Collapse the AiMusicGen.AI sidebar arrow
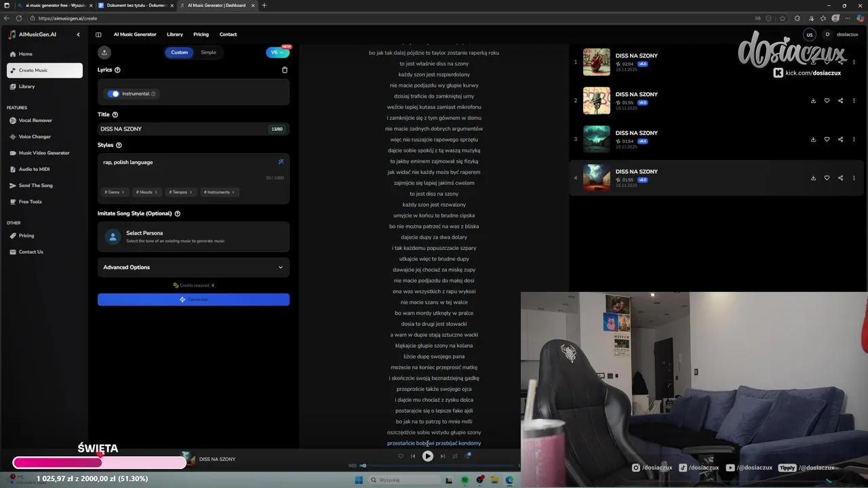 tap(78, 35)
